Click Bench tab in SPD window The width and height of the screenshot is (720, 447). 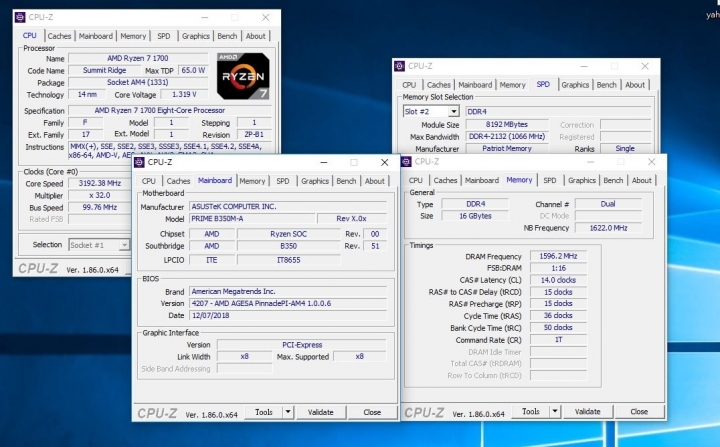pyautogui.click(x=607, y=85)
